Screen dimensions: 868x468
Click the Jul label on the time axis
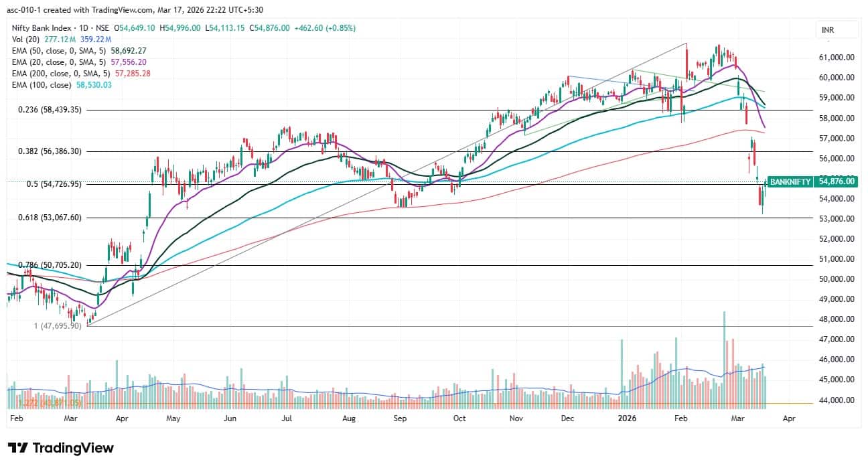click(286, 418)
